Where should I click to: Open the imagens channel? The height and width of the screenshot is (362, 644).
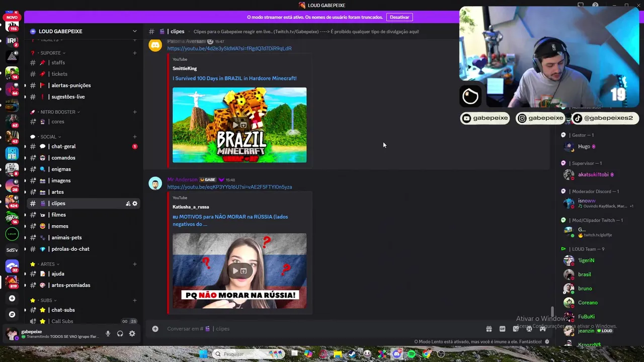pyautogui.click(x=84, y=180)
